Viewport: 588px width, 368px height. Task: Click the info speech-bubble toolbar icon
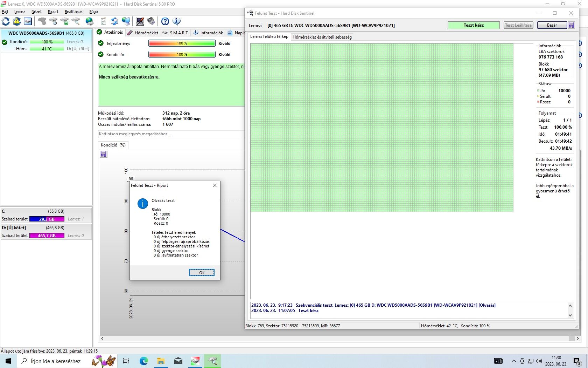pos(176,21)
